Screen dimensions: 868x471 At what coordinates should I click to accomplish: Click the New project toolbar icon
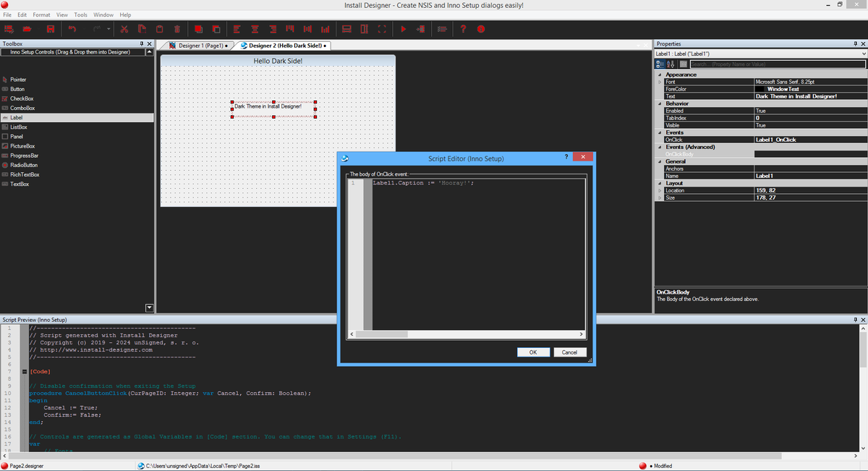pos(9,29)
